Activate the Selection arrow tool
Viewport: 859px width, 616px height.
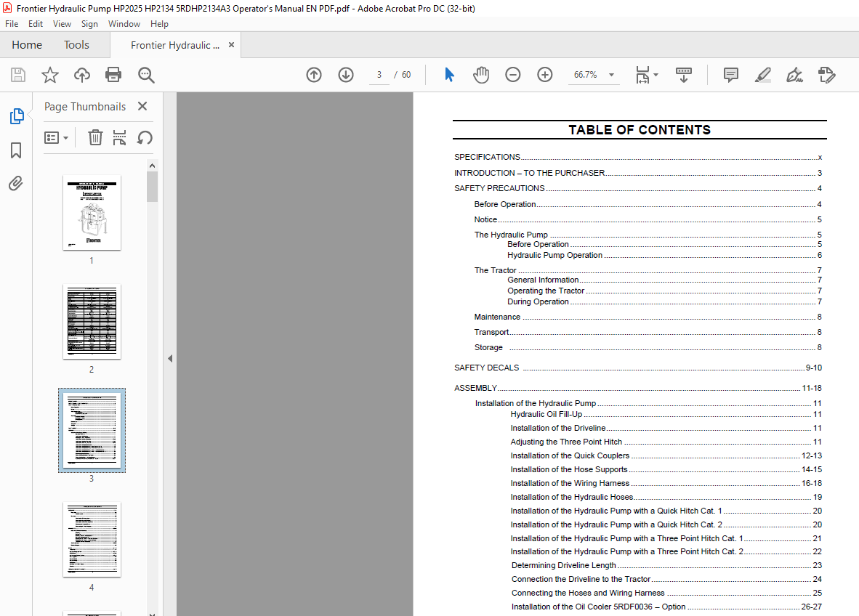[449, 75]
